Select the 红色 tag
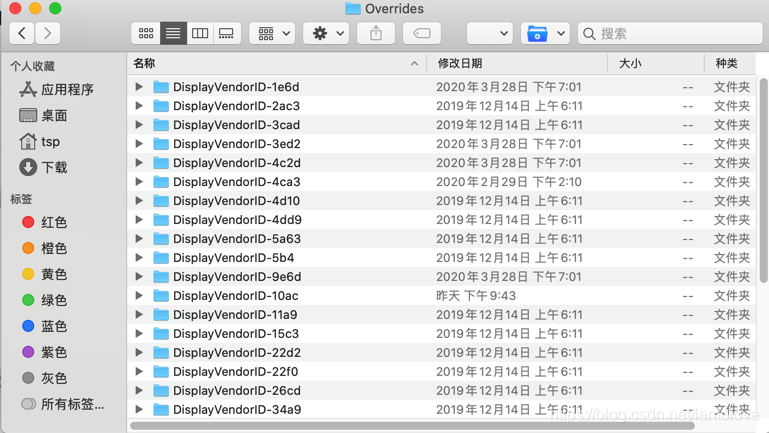769x433 pixels. pyautogui.click(x=45, y=222)
